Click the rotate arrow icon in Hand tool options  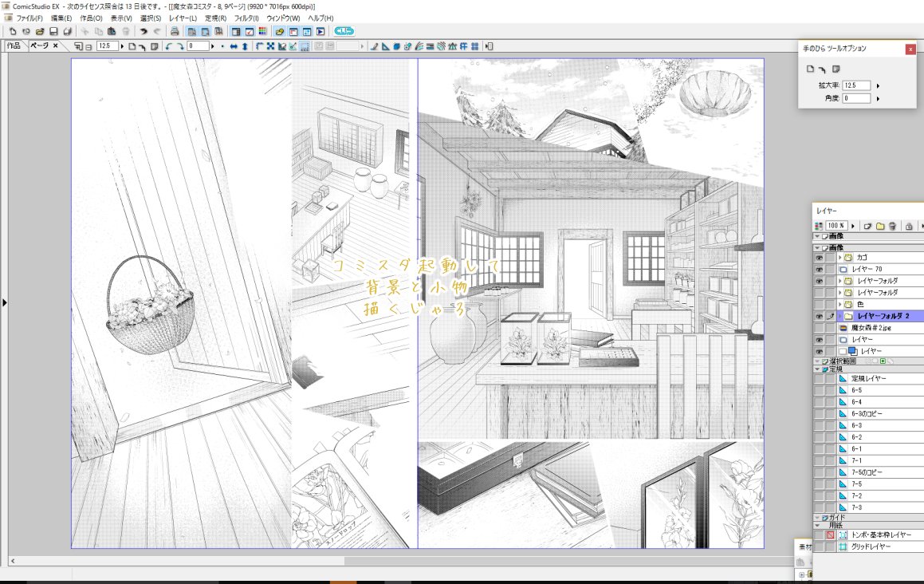click(822, 69)
